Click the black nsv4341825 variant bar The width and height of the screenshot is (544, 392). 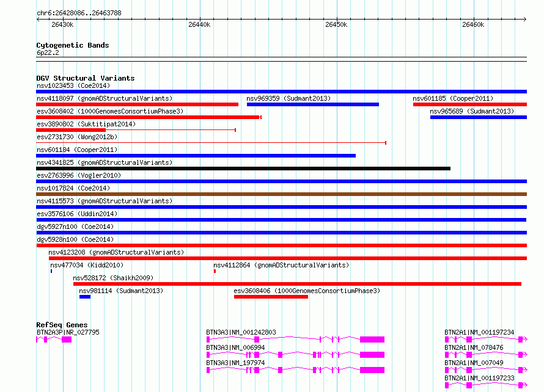(x=243, y=169)
